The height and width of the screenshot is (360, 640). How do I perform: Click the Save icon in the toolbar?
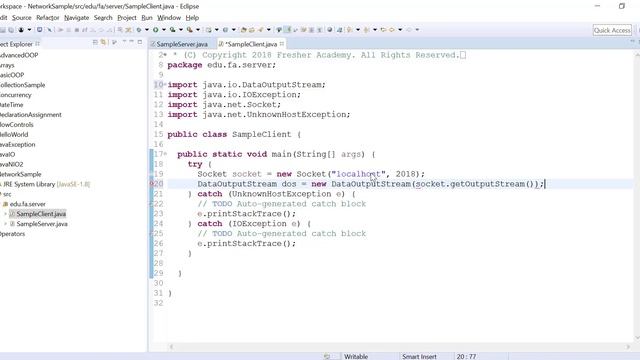pos(2,30)
